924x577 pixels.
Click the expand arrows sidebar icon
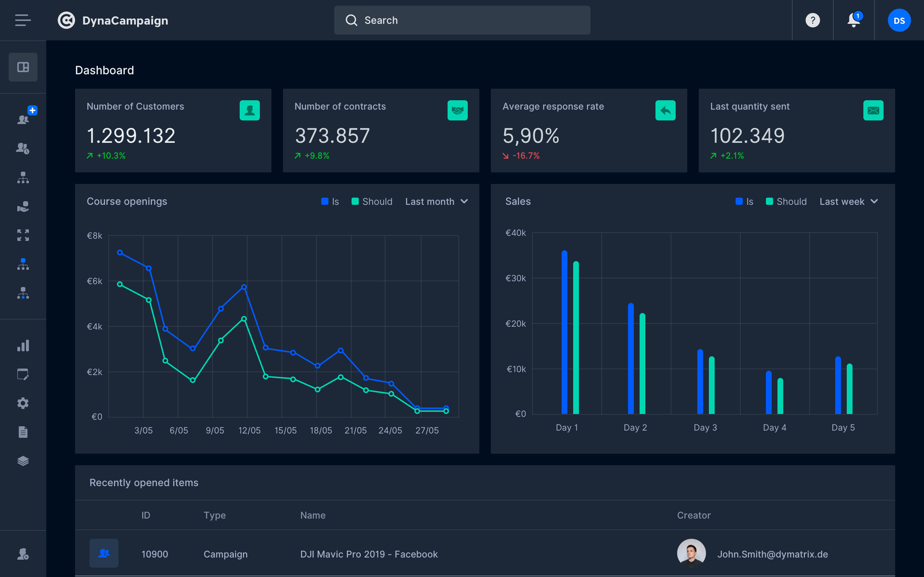click(x=23, y=235)
